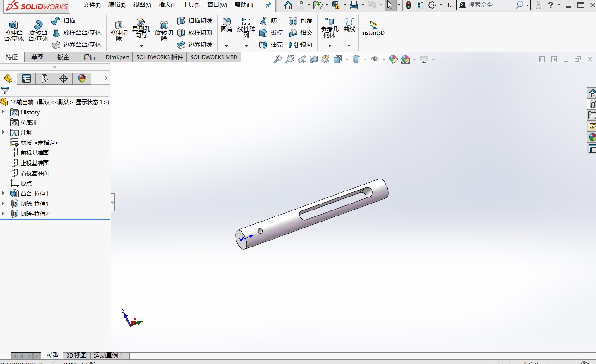Image resolution: width=596 pixels, height=364 pixels.
Task: Toggle the Select cursor tool
Action: [390, 5]
